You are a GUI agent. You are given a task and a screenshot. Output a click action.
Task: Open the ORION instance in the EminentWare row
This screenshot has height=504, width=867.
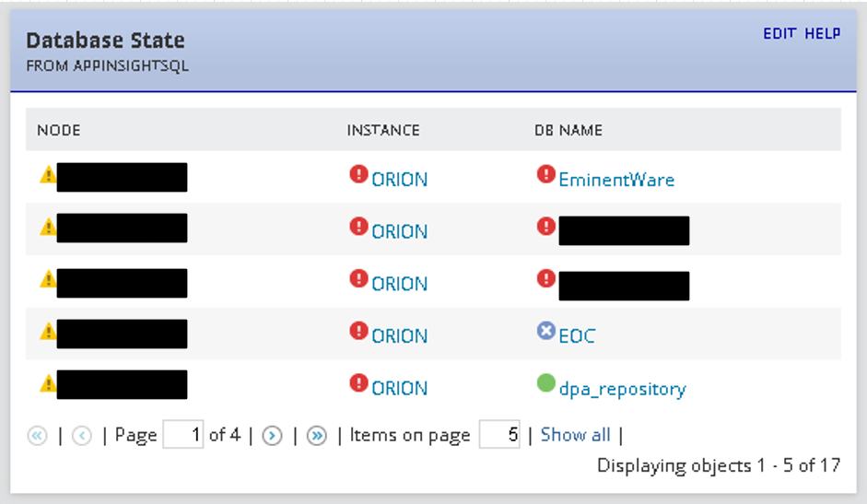399,180
